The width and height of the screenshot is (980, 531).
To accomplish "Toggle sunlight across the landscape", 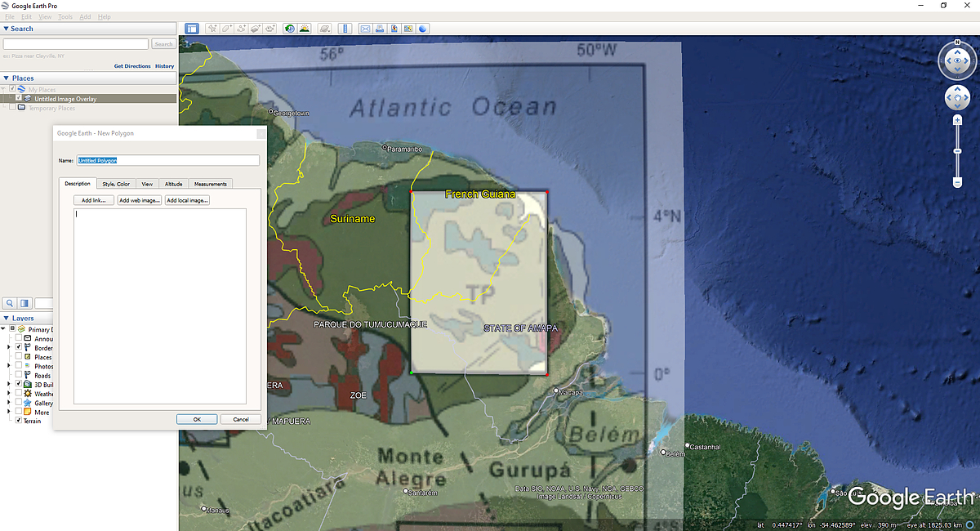I will (304, 28).
